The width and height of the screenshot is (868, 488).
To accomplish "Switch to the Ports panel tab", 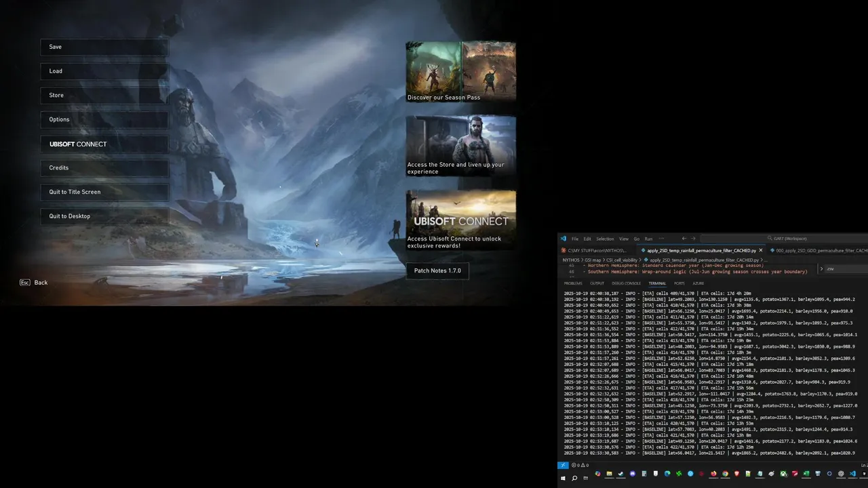I will click(679, 283).
